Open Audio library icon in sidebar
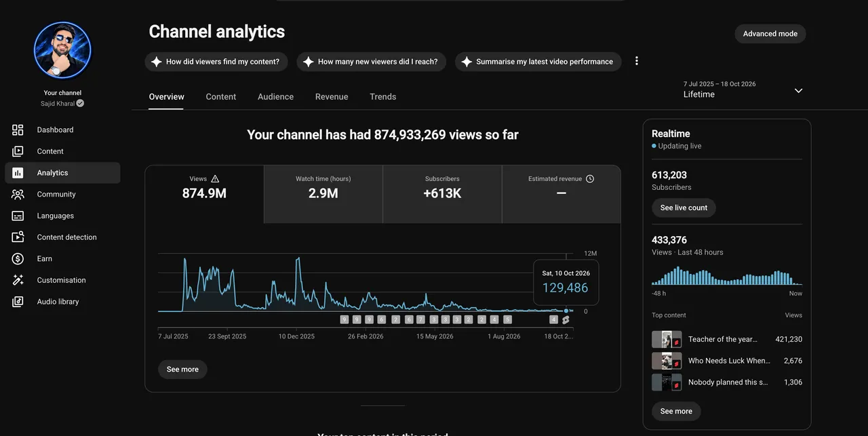Image resolution: width=868 pixels, height=436 pixels. click(18, 302)
